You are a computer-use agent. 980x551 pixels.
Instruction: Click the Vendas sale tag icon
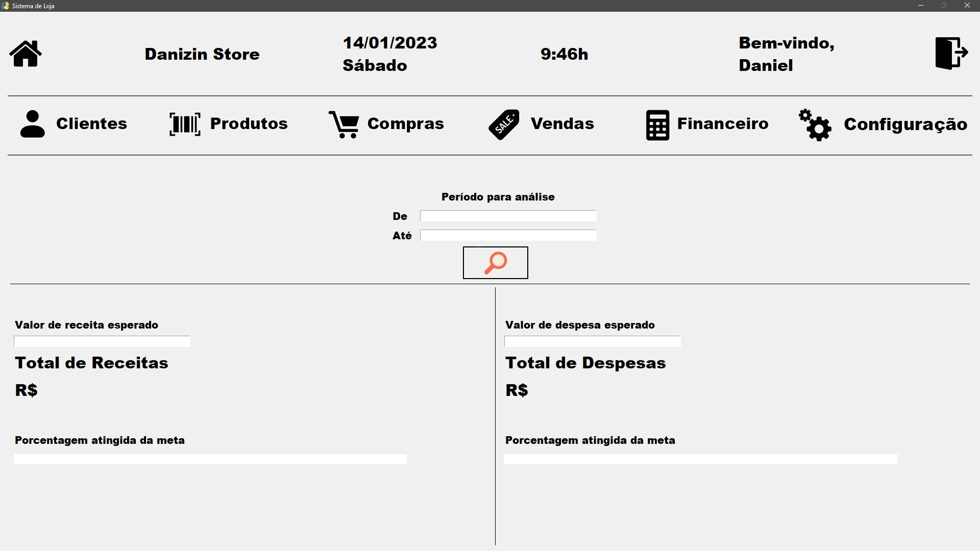[504, 124]
